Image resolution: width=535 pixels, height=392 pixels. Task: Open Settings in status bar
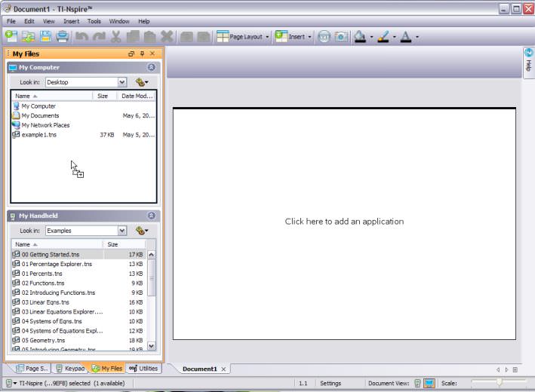coord(331,383)
